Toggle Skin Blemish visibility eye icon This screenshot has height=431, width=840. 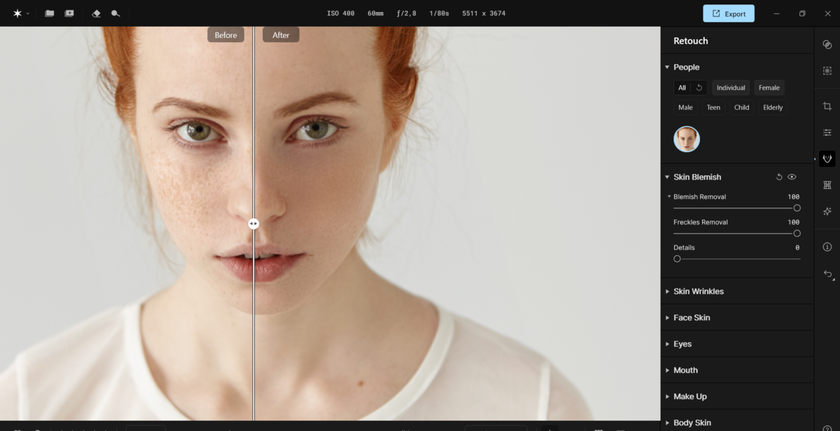792,177
